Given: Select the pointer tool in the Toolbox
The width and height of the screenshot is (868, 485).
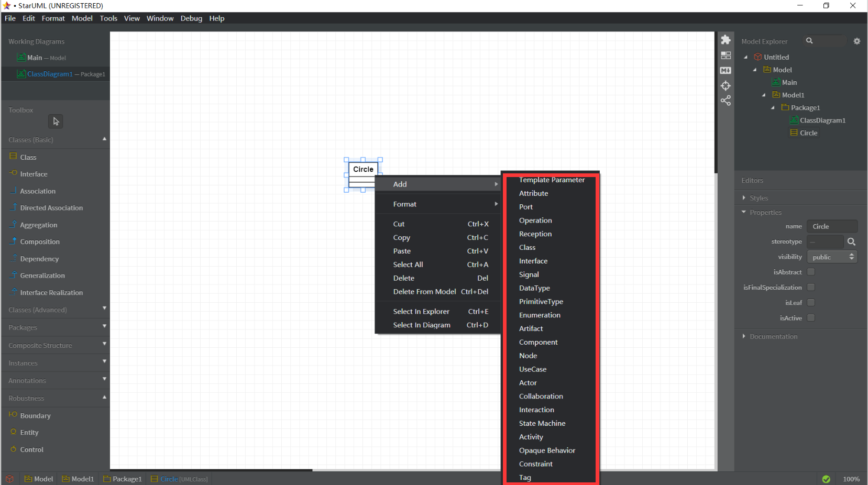Looking at the screenshot, I should point(56,121).
